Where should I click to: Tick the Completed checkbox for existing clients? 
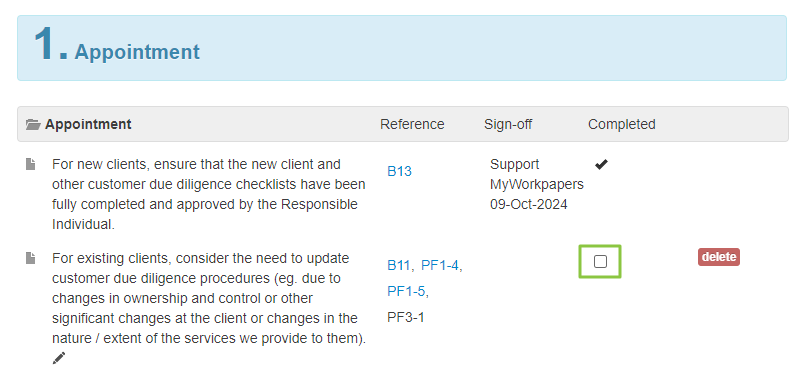(600, 262)
